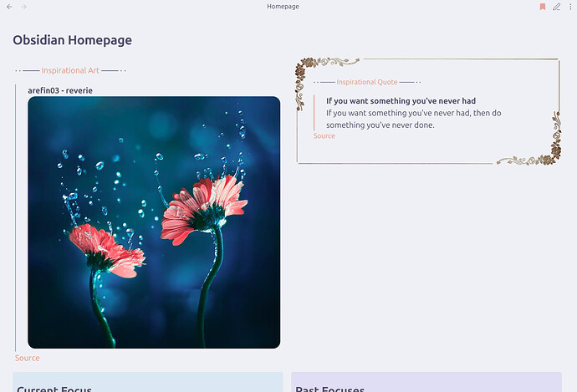Click the quote body ending 'something you've never done.'

(x=414, y=119)
